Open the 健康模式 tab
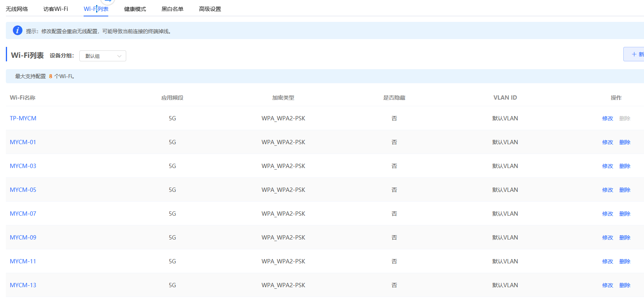644x304 pixels. [x=135, y=9]
